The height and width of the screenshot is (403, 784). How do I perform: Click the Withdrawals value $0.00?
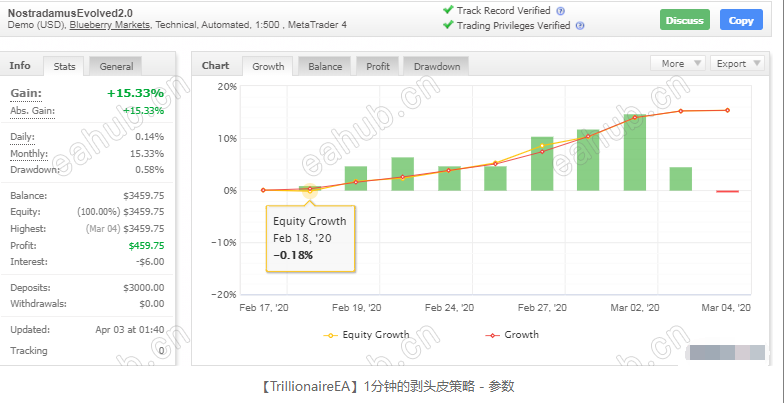point(152,304)
